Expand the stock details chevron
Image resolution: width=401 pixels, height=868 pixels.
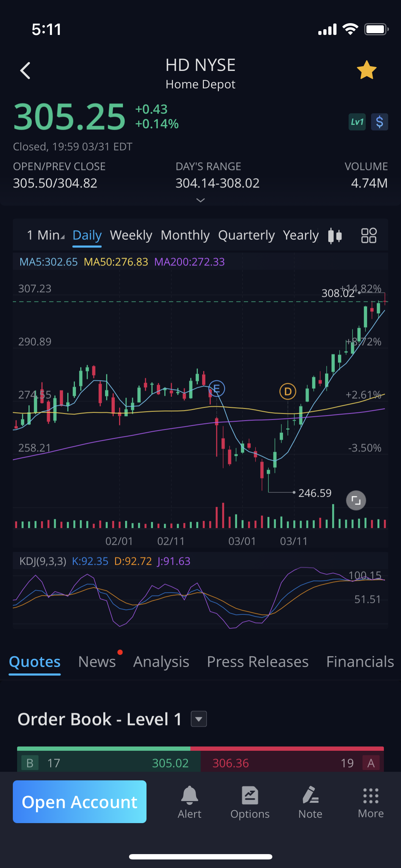(200, 200)
